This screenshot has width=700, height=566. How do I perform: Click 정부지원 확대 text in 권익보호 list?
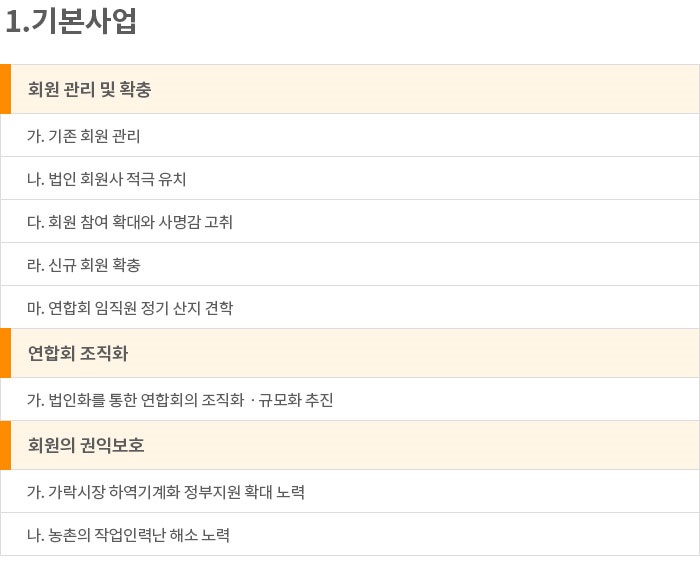pyautogui.click(x=228, y=491)
